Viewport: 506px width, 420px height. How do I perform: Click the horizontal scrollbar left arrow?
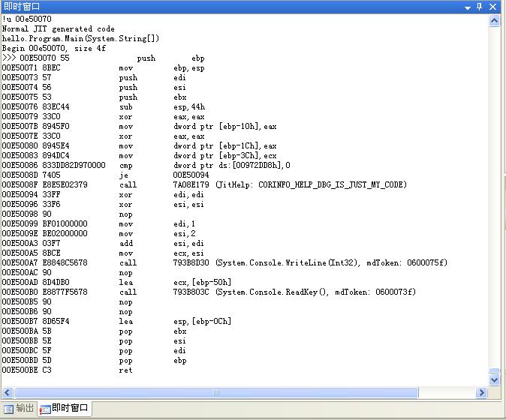point(8,392)
